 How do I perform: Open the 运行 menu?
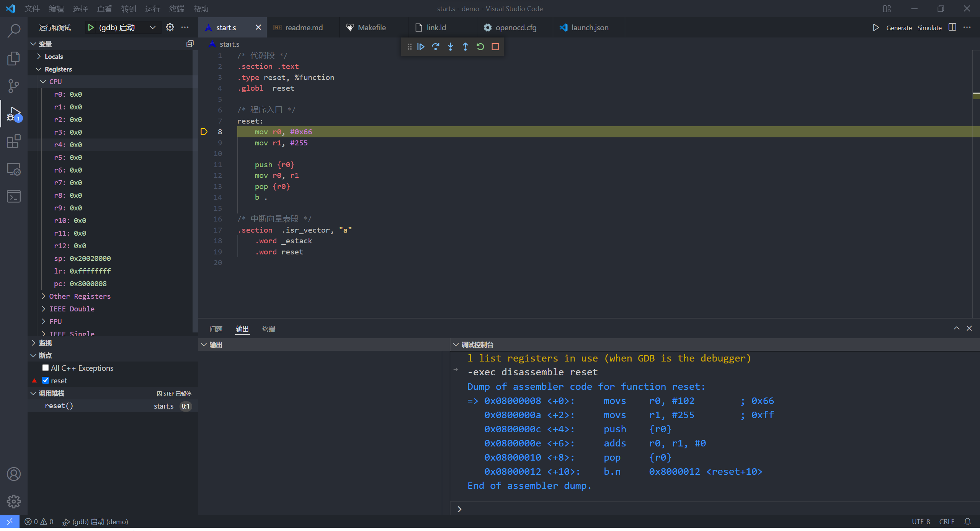pyautogui.click(x=152, y=8)
